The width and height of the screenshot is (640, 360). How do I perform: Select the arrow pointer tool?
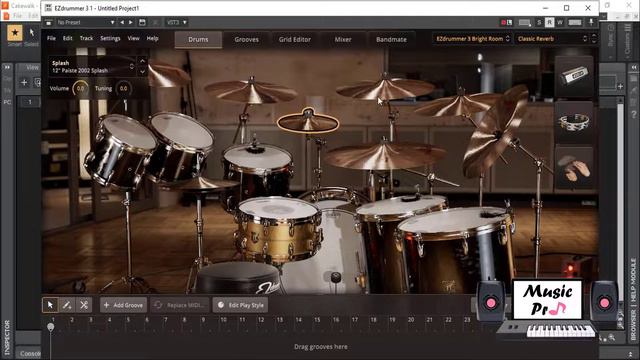[x=50, y=305]
